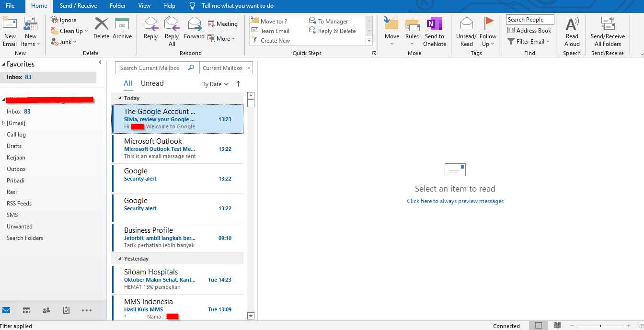
Task: Open the Tasks view
Action: click(67, 310)
